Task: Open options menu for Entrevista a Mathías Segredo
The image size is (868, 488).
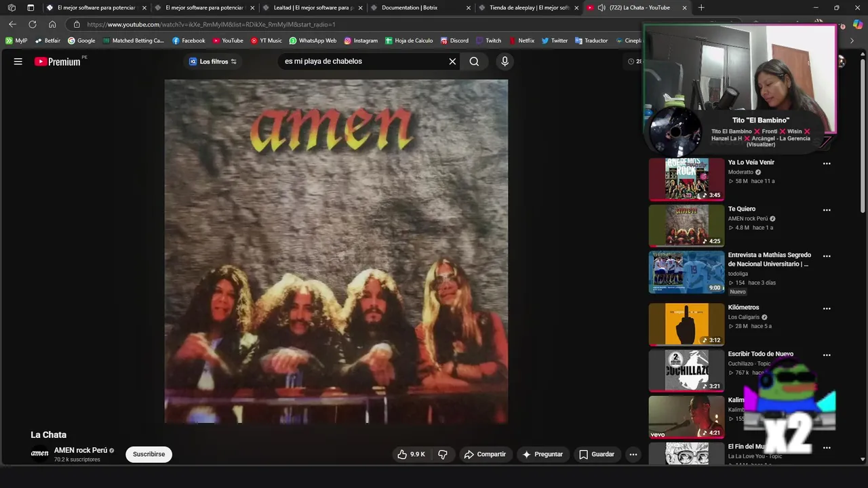Action: click(x=827, y=256)
